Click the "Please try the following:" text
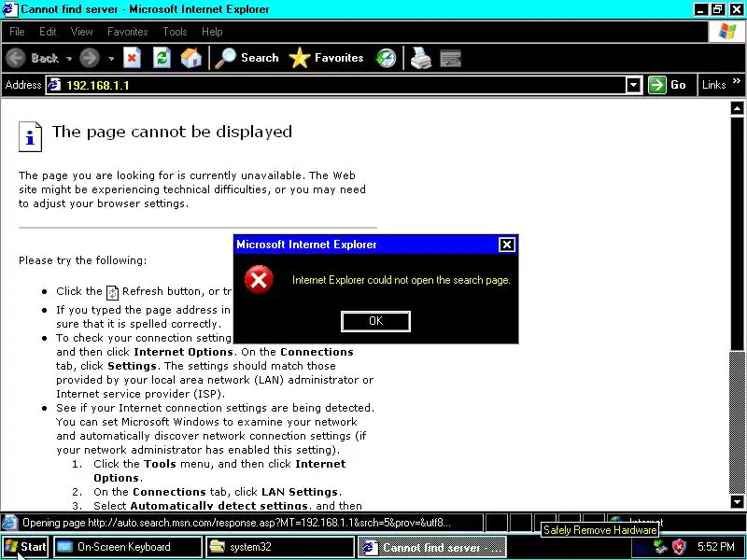This screenshot has height=560, width=747. point(83,260)
